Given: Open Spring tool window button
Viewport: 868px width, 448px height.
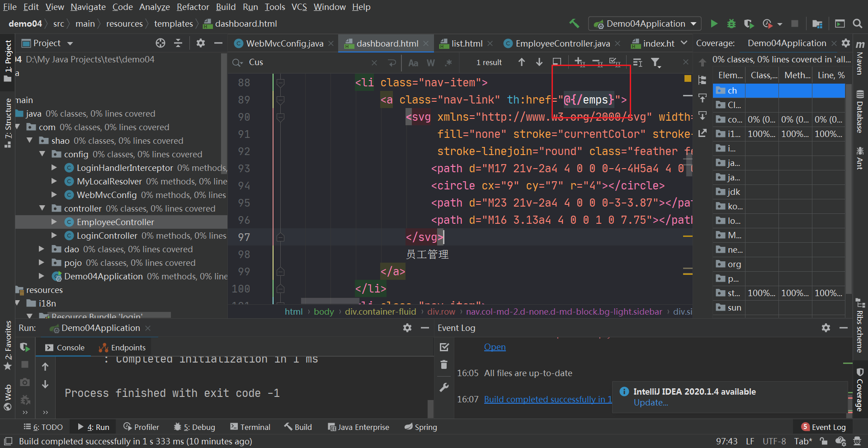Looking at the screenshot, I should [x=421, y=427].
